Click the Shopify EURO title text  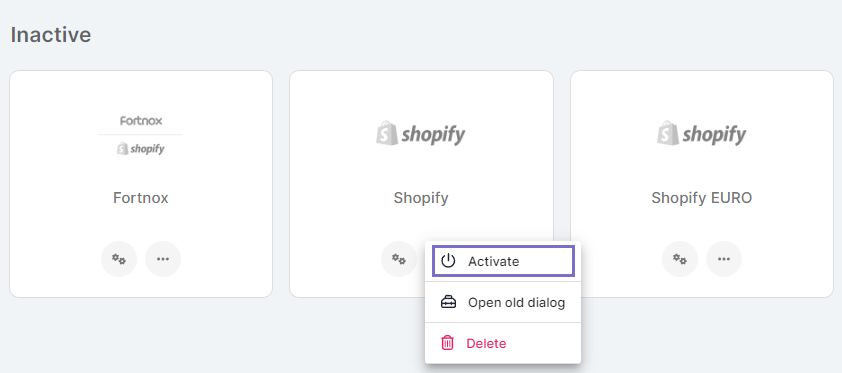click(x=702, y=199)
